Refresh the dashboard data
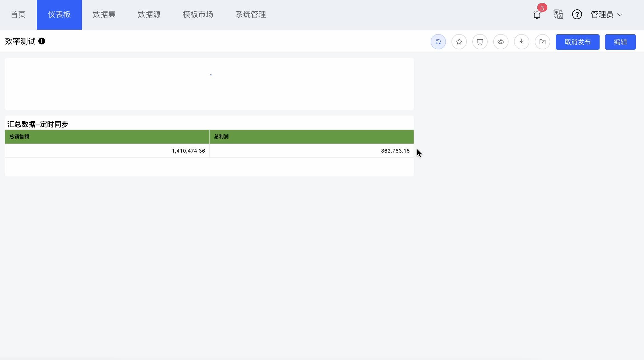Viewport: 644px width, 360px height. (438, 42)
